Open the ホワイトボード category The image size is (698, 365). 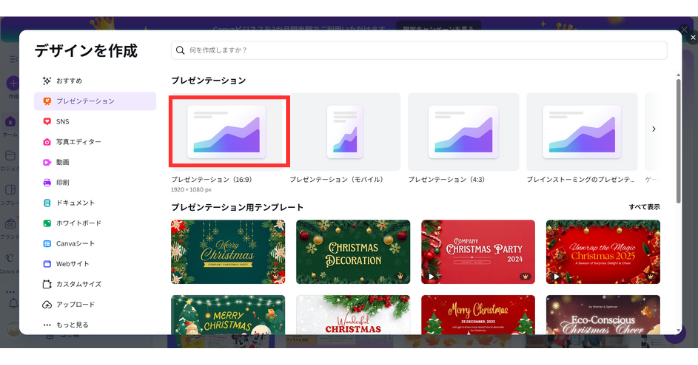point(95,223)
